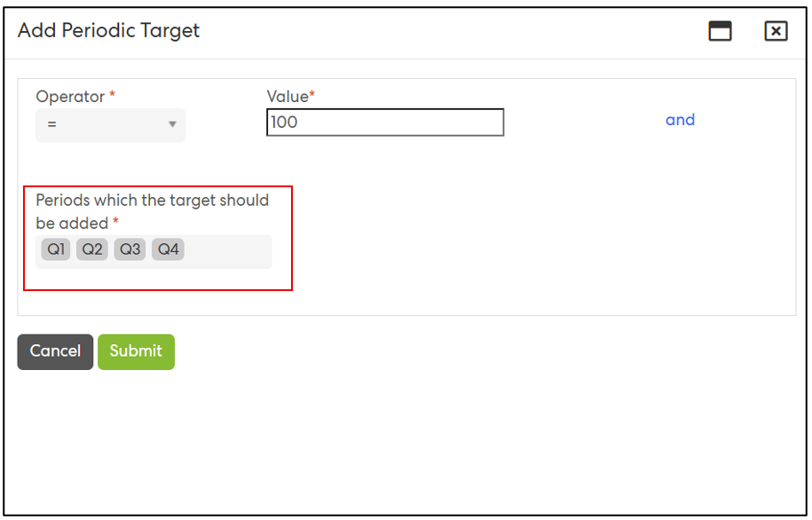Open the Operator dropdown arrow

[172, 125]
